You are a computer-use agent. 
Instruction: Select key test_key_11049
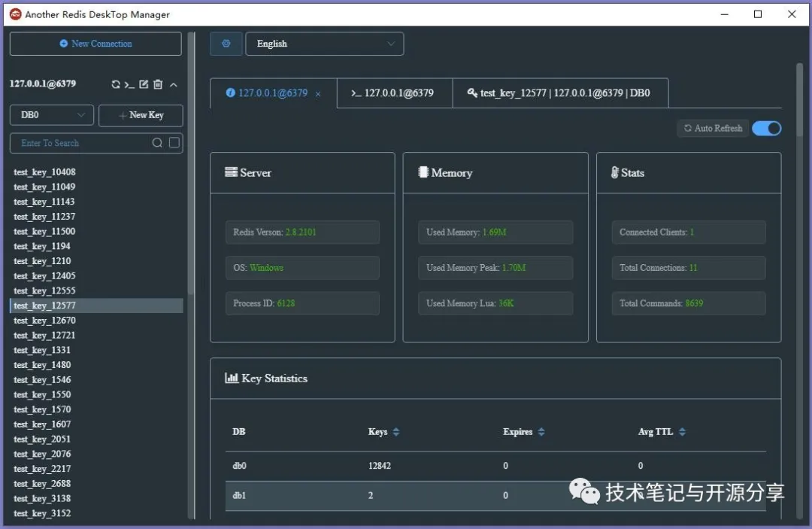96,187
